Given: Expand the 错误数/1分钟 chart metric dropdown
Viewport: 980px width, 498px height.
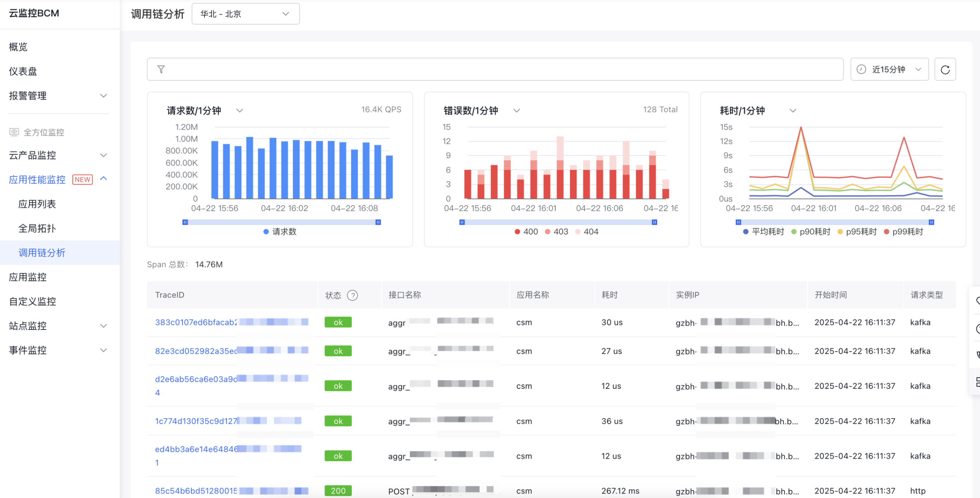Looking at the screenshot, I should (516, 111).
